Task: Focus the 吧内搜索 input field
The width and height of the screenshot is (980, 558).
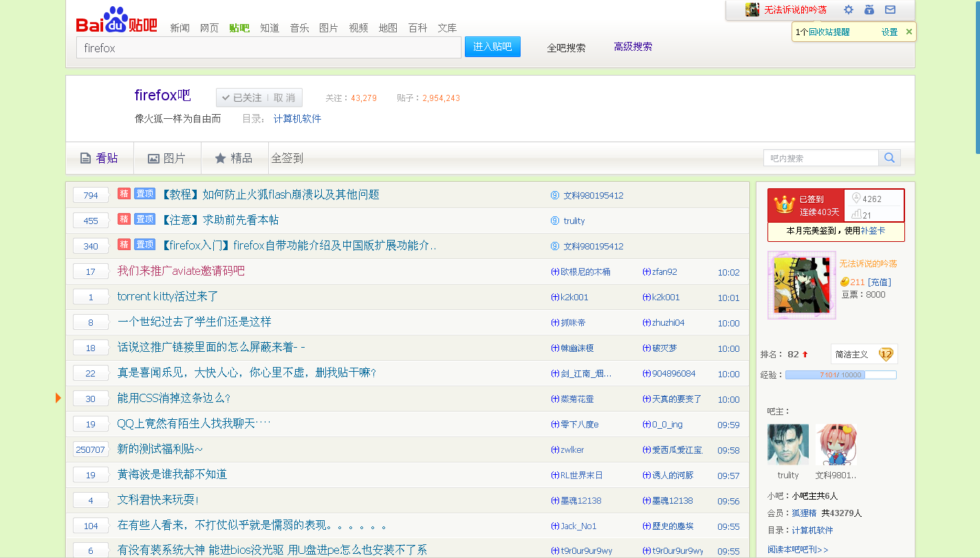Action: 821,158
